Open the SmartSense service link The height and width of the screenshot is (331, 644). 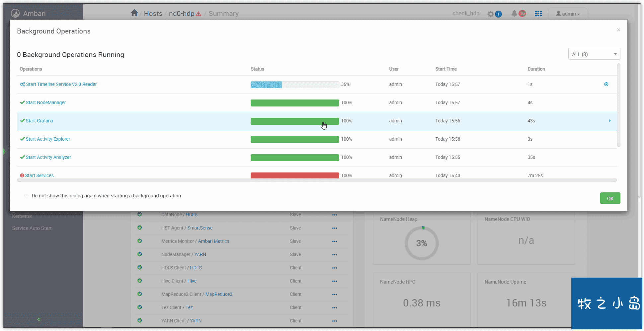pyautogui.click(x=200, y=228)
